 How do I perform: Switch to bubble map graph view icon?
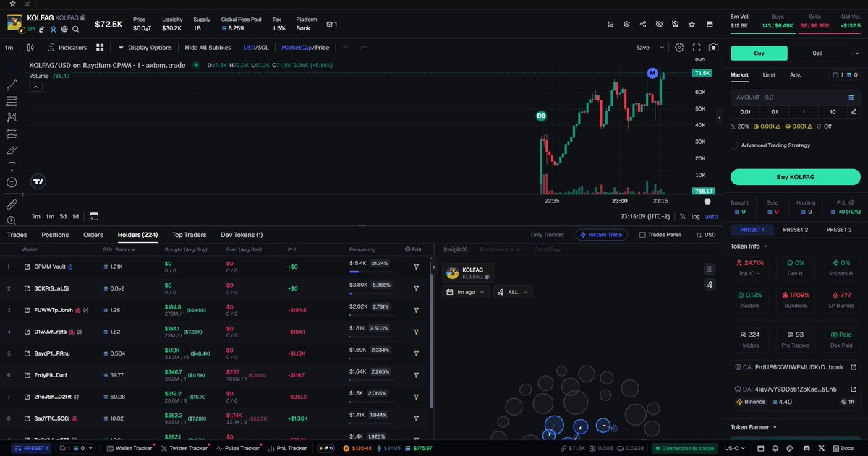710,284
